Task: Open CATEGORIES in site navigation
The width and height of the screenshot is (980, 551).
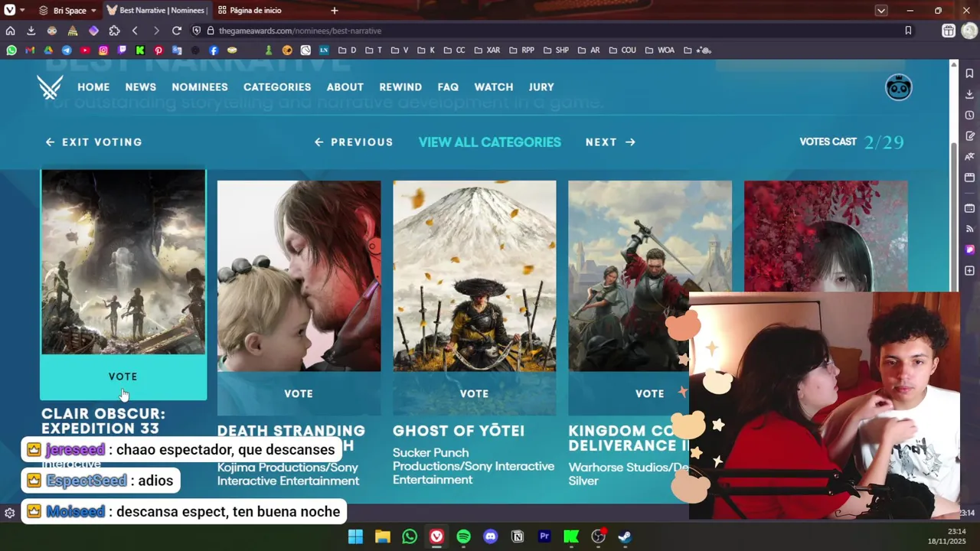Action: click(277, 87)
